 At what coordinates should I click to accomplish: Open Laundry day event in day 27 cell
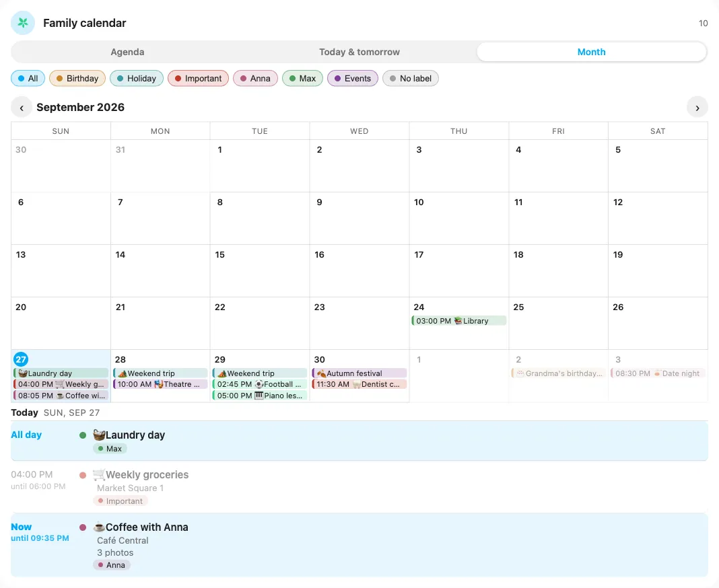coord(61,373)
